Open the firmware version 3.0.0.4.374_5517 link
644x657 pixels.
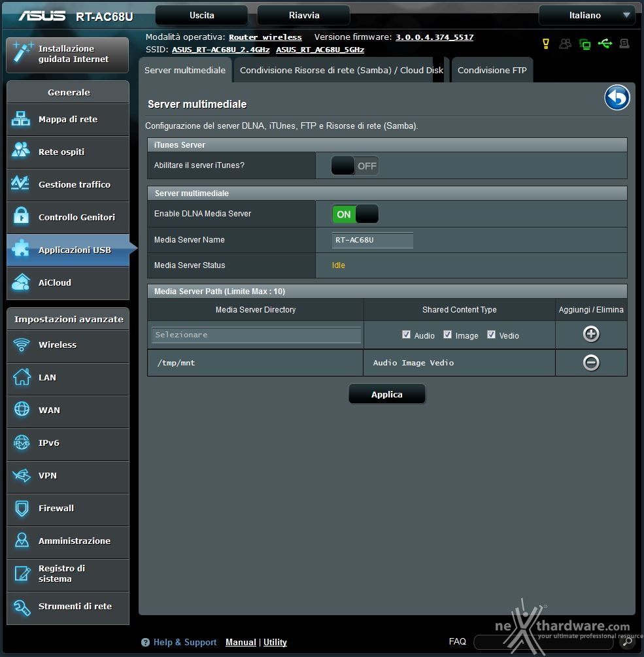(x=435, y=37)
